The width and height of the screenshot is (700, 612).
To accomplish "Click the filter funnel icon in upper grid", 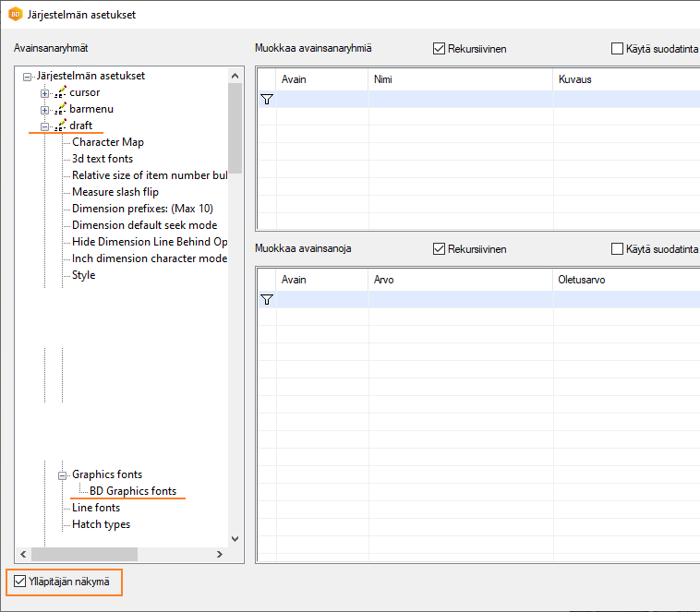I will (267, 99).
